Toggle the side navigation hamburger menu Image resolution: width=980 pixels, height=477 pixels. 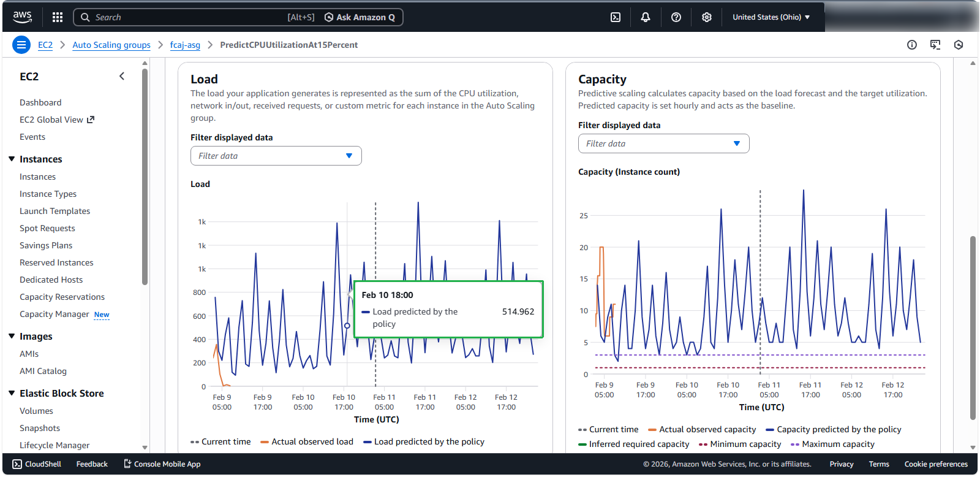tap(21, 45)
